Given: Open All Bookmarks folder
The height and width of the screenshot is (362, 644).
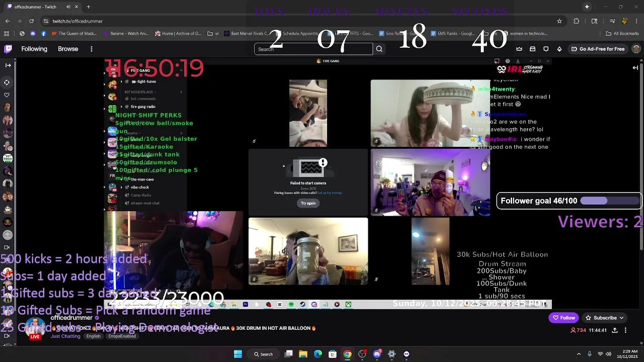Looking at the screenshot, I should [622, 34].
